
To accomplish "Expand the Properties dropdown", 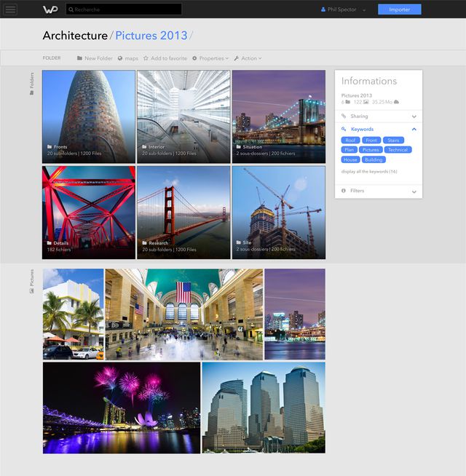I will [210, 58].
